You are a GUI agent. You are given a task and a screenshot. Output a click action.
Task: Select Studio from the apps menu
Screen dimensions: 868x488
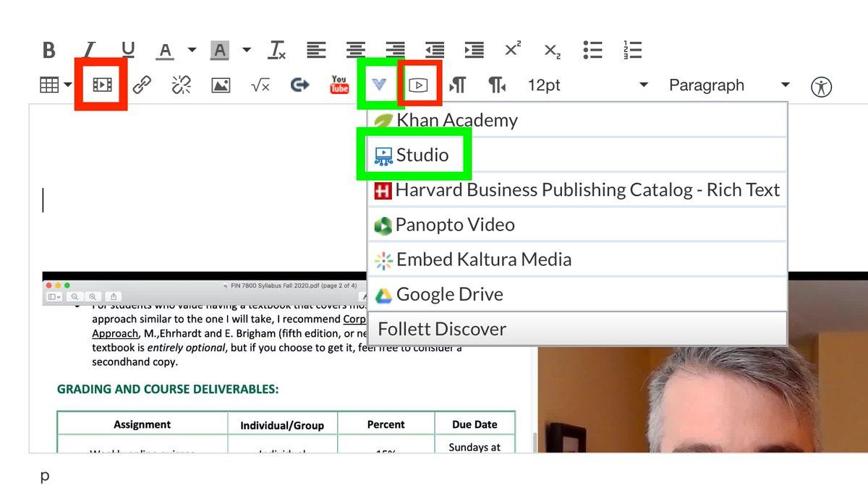(x=422, y=155)
